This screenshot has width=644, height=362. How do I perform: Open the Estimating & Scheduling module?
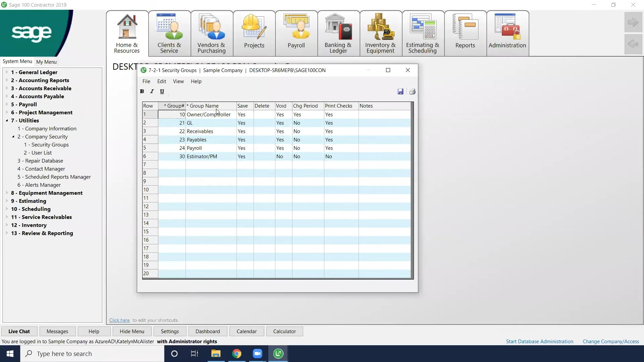[422, 32]
